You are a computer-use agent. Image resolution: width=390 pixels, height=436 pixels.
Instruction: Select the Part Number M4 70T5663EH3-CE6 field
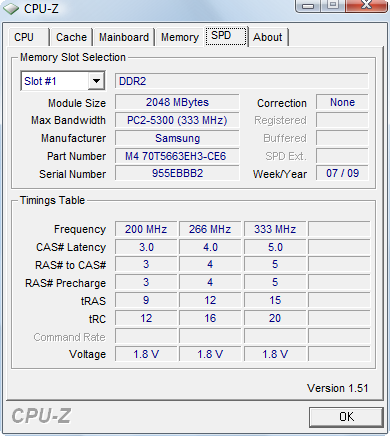[177, 156]
